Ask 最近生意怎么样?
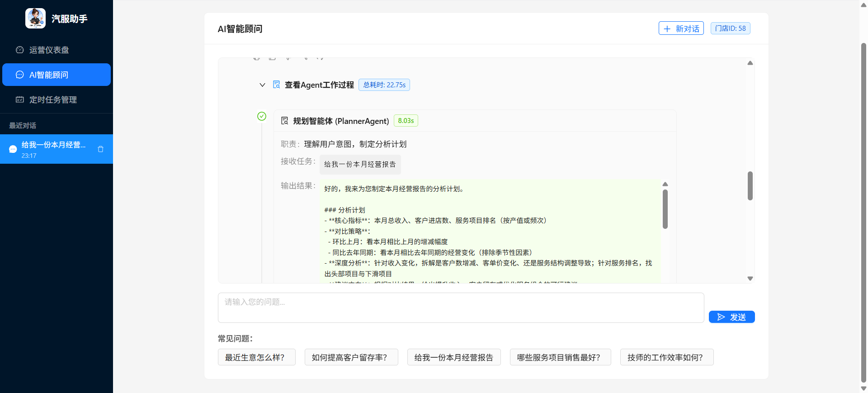Image resolution: width=868 pixels, height=393 pixels. tap(256, 357)
